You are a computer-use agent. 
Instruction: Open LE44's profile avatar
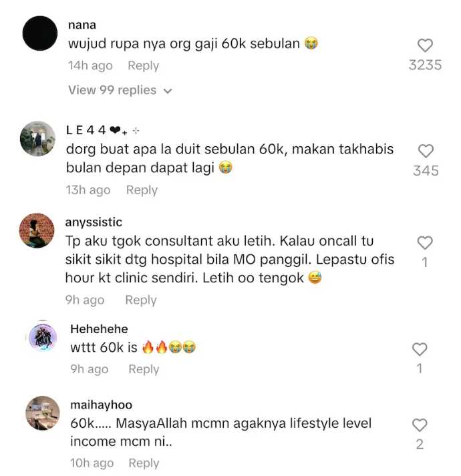37,138
